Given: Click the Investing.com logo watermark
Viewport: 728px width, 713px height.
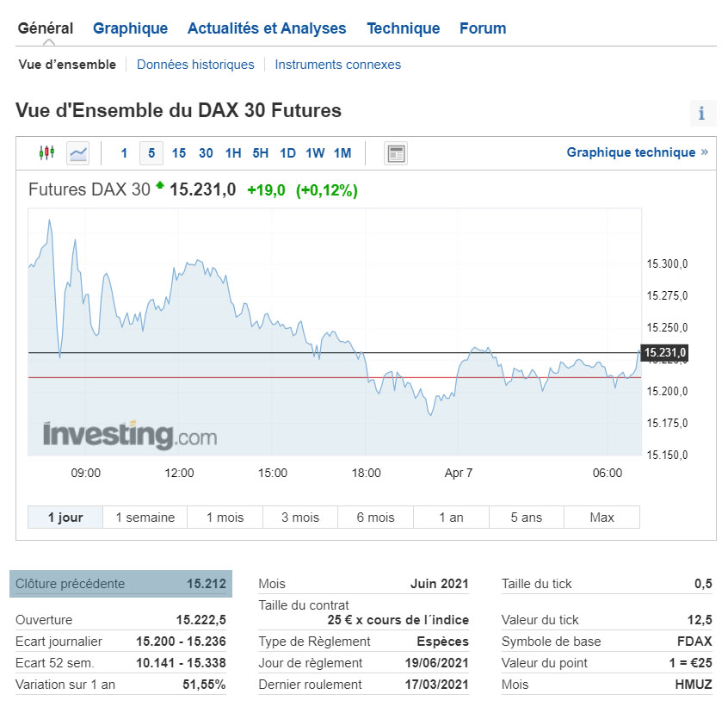Looking at the screenshot, I should (x=130, y=434).
